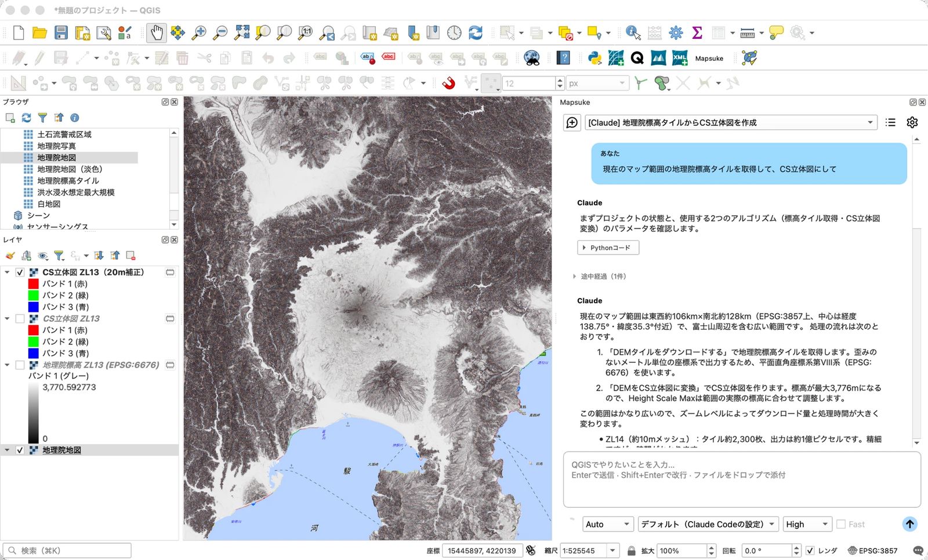Open Mapsuke settings gear
The width and height of the screenshot is (928, 560).
[912, 122]
